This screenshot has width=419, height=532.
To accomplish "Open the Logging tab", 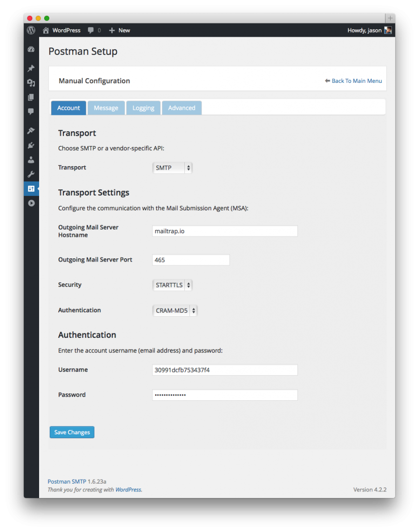I will [143, 108].
